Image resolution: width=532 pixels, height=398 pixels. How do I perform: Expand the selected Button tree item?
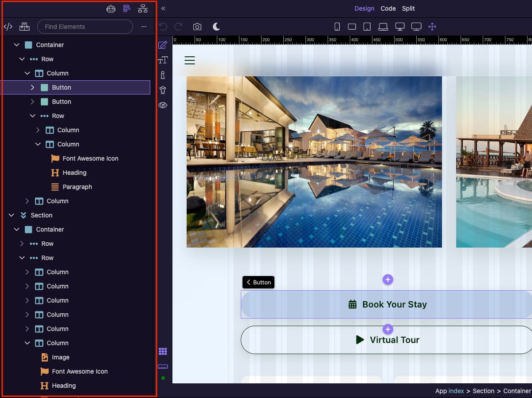click(x=32, y=87)
